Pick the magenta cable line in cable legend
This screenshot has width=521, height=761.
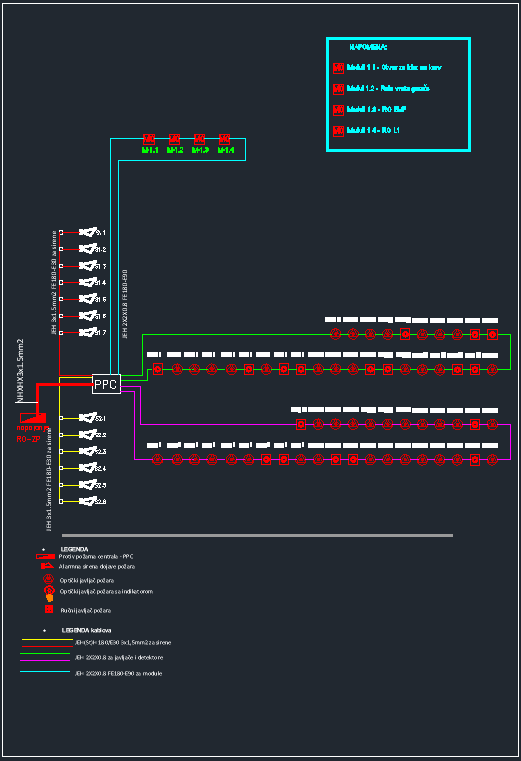[x=45, y=661]
